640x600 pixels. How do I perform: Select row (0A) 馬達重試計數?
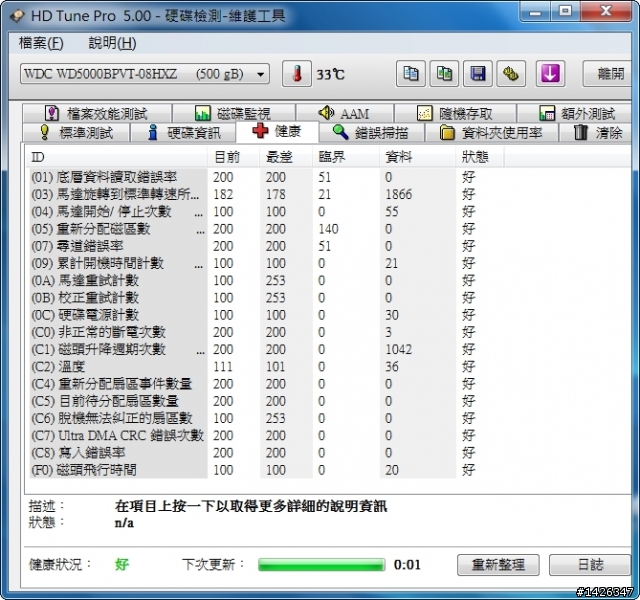point(267,280)
